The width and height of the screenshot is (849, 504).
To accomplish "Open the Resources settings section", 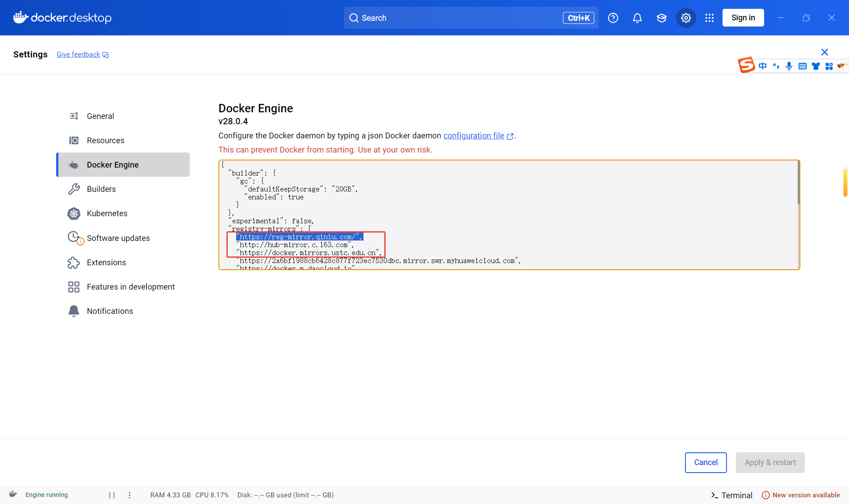I will (105, 140).
